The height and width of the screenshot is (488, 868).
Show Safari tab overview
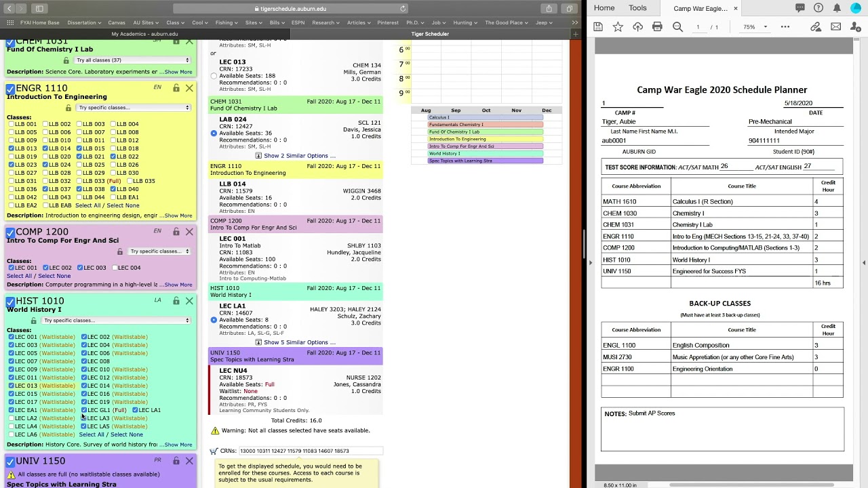click(x=570, y=9)
